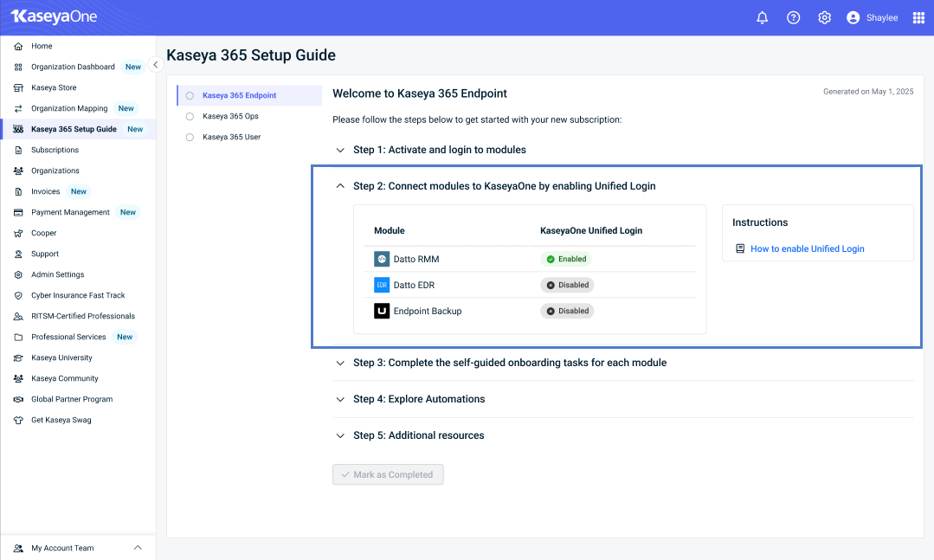Click the Invoices icon in sidebar
Viewport: 934px width, 560px height.
pos(18,192)
